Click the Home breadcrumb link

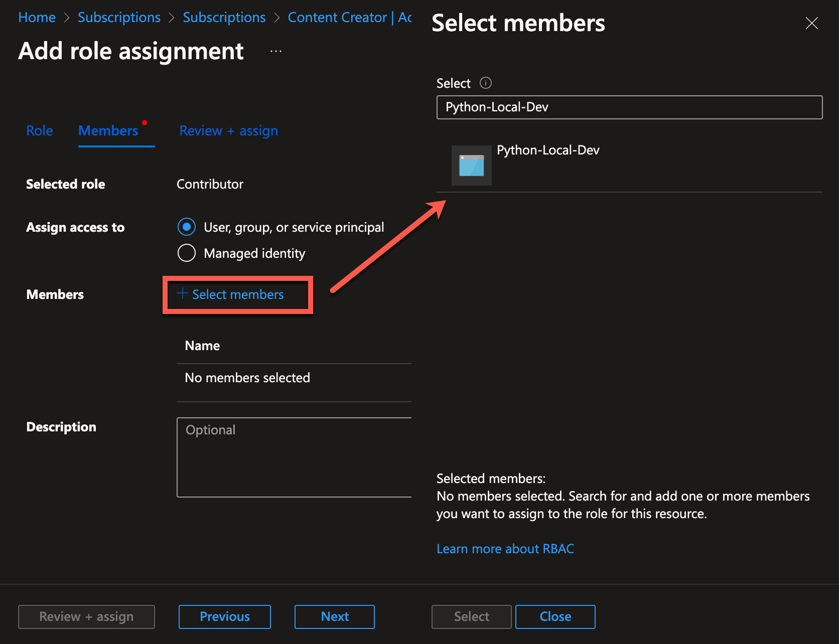click(x=37, y=18)
